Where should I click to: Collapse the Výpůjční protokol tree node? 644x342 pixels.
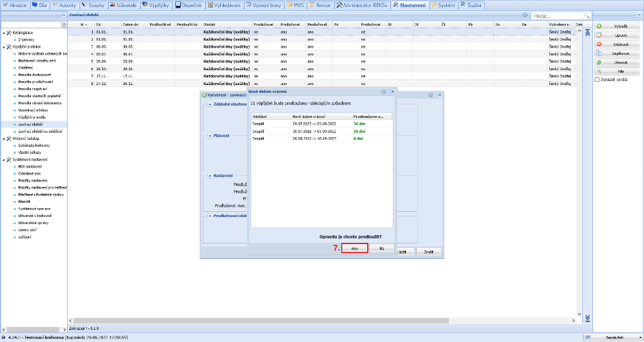4,47
